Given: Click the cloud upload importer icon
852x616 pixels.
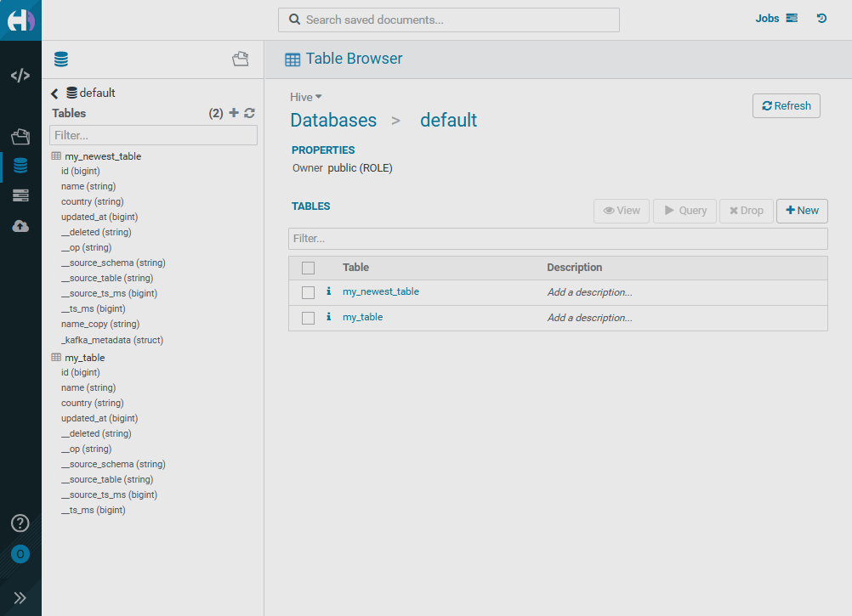Looking at the screenshot, I should [x=20, y=226].
